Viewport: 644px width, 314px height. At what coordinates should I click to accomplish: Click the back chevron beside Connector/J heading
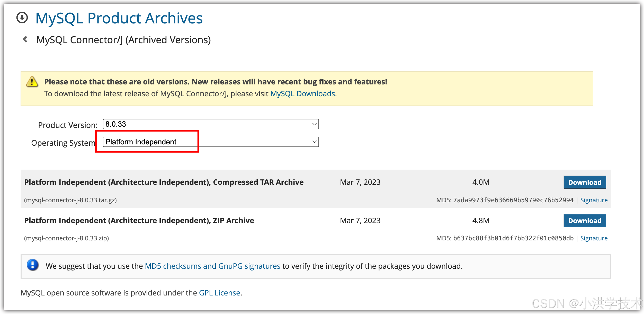pos(25,39)
